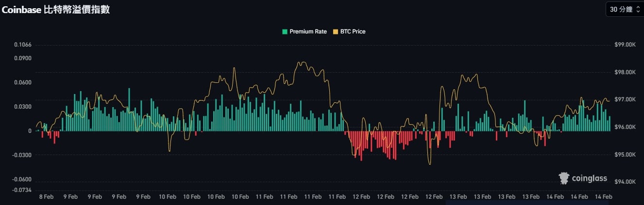
Task: Click the up-down chevron beside 30 分鐘
Action: click(x=638, y=9)
